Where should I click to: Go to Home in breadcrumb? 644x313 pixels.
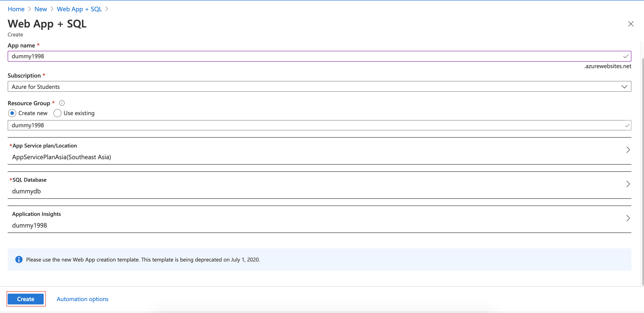point(16,9)
